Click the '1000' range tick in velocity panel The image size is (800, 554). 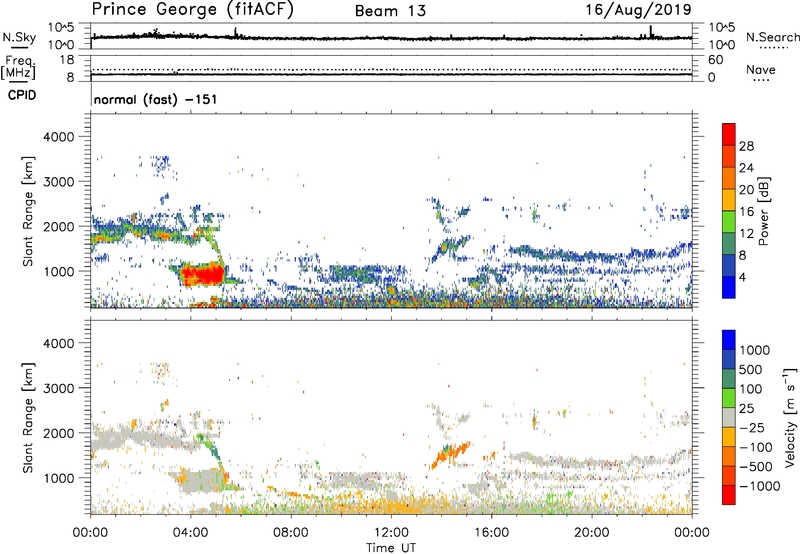(x=58, y=478)
